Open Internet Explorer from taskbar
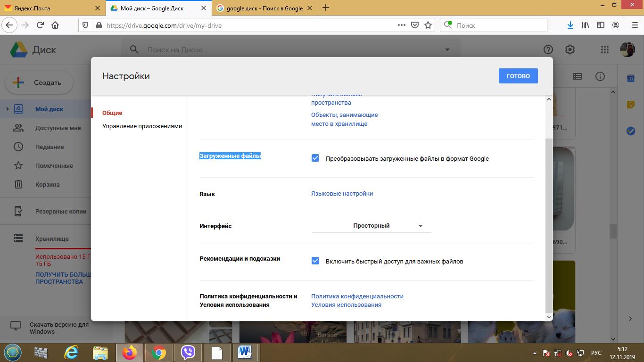The width and height of the screenshot is (644, 362). [x=71, y=352]
